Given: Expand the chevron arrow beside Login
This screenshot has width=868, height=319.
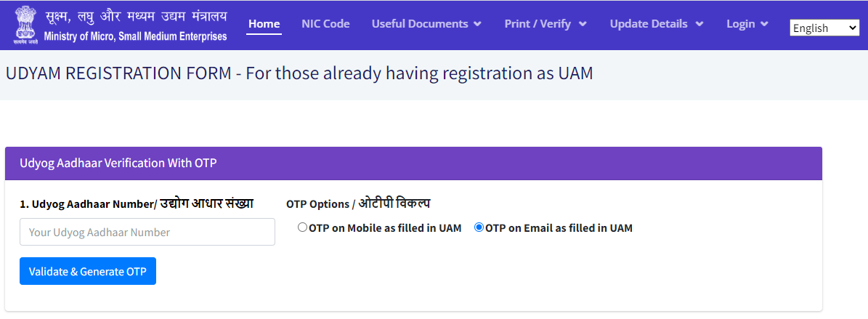Looking at the screenshot, I should (x=764, y=24).
